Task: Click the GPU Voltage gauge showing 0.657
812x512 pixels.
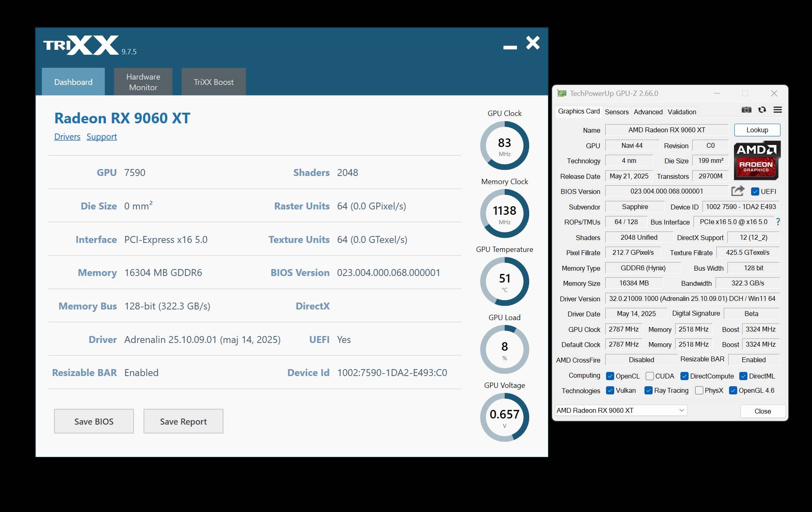Action: (504, 417)
